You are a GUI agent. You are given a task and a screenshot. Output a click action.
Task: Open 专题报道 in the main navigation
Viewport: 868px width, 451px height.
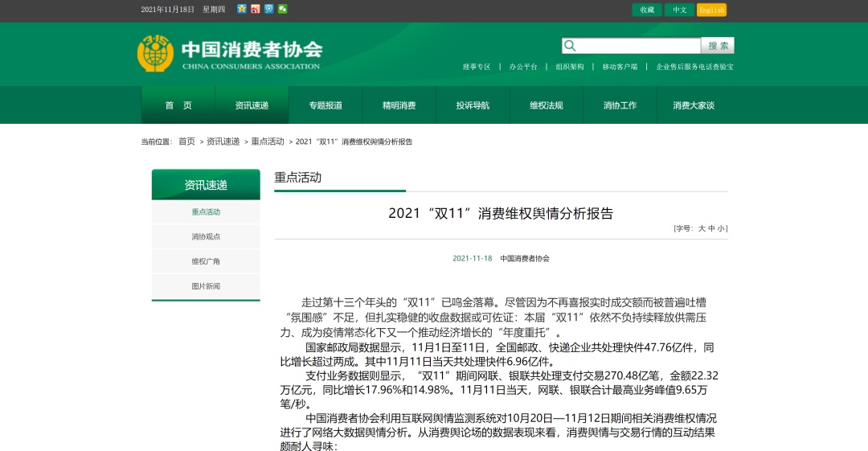point(325,105)
